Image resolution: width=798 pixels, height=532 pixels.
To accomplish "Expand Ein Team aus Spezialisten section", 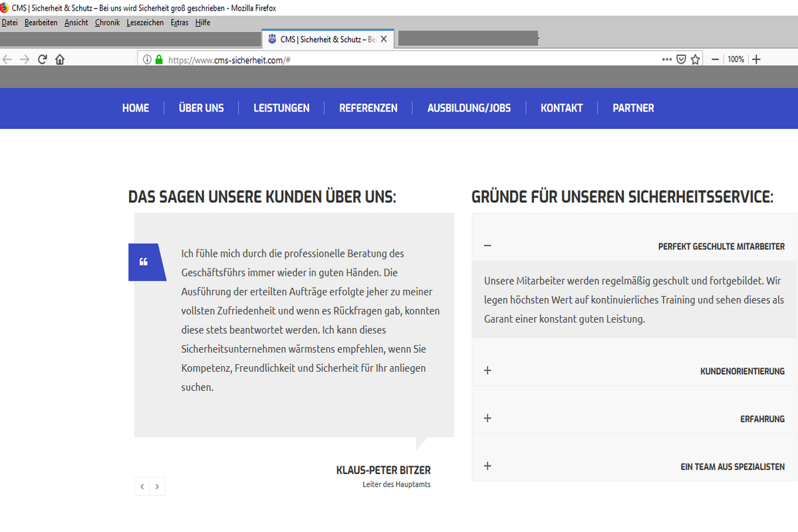I will click(487, 466).
